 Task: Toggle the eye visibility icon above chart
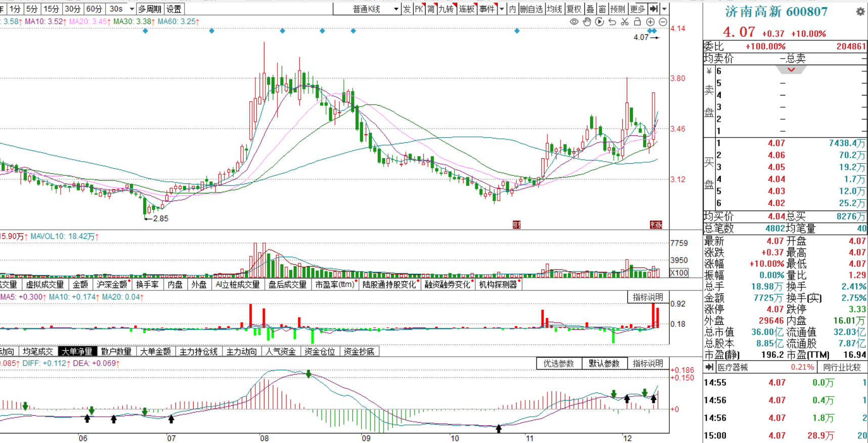pos(574,22)
